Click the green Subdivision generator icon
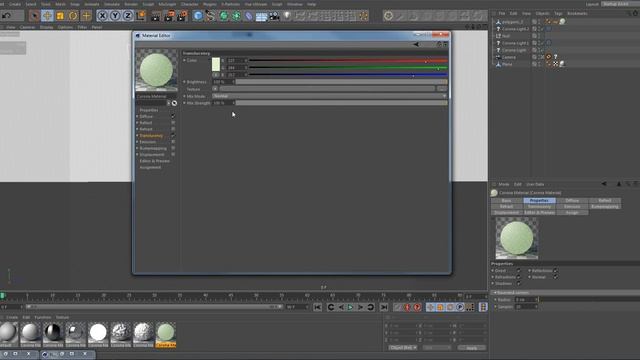Screen dimensions: 640x360 (x=224, y=16)
